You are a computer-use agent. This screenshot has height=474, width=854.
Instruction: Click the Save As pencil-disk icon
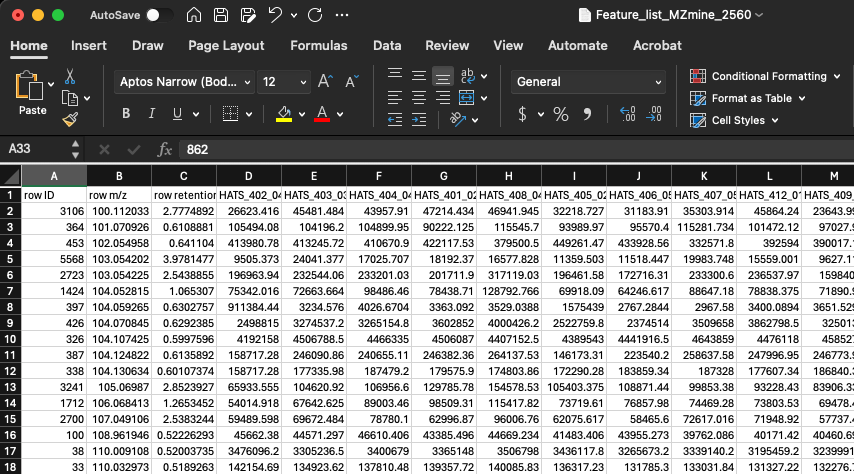(248, 15)
